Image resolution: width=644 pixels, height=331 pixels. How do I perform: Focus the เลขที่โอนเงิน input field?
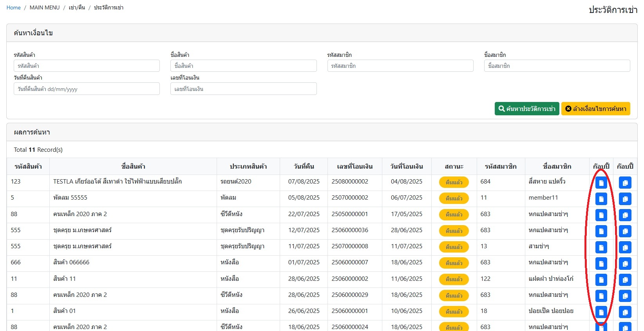pyautogui.click(x=243, y=89)
